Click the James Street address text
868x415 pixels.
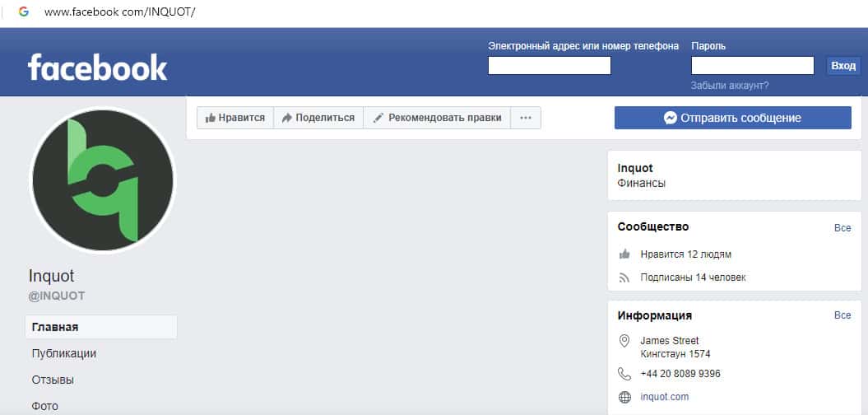tap(670, 340)
